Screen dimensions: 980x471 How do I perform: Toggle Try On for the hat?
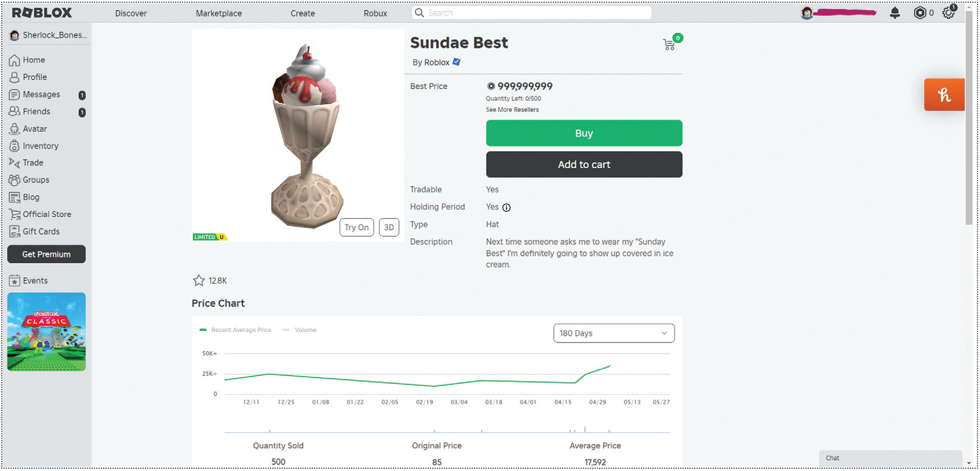pos(356,227)
